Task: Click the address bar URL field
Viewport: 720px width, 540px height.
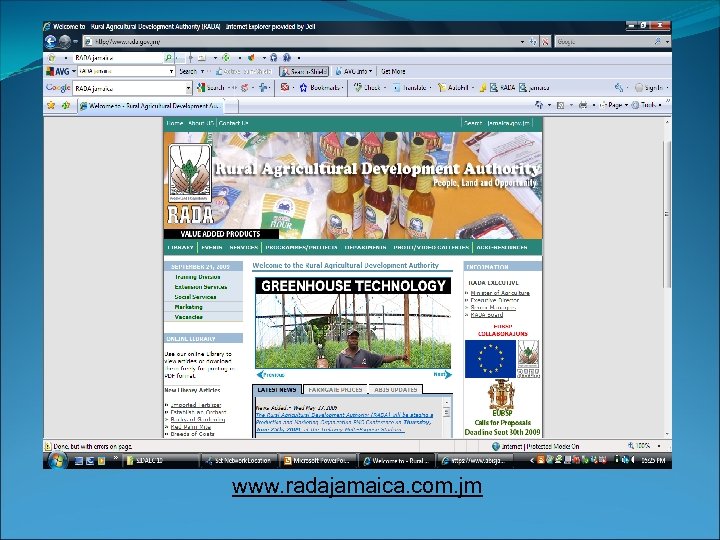Action: click(301, 42)
